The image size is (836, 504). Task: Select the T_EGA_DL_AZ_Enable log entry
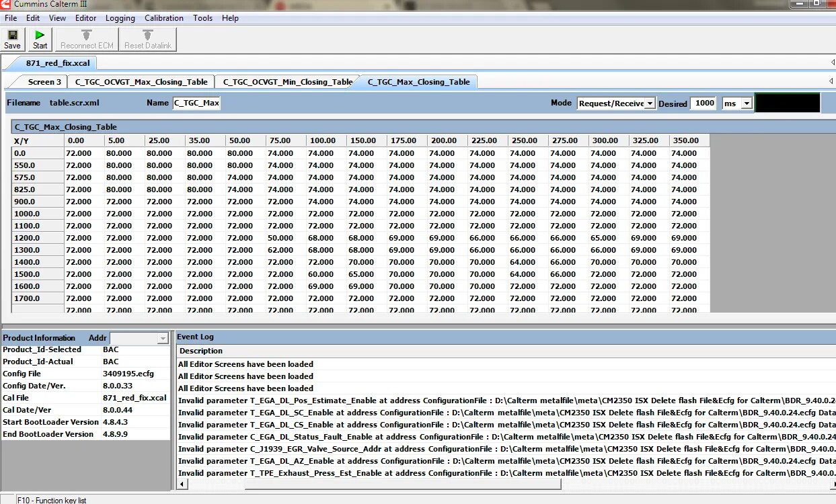coord(506,461)
